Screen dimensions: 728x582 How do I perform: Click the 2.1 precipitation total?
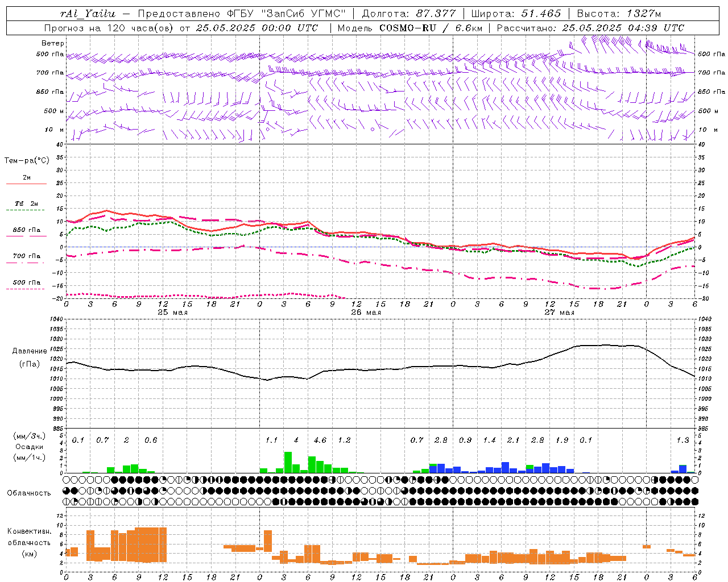point(513,440)
